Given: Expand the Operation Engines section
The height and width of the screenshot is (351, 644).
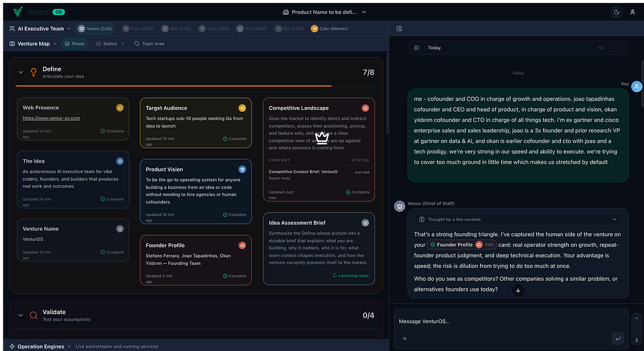Looking at the screenshot, I should click(x=69, y=346).
